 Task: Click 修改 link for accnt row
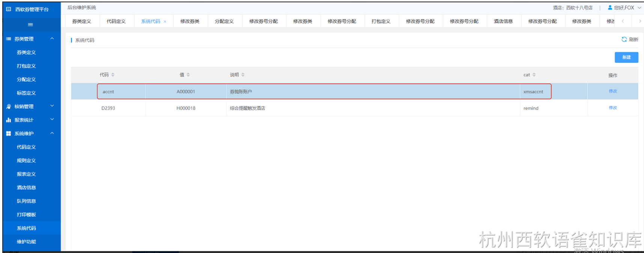(x=612, y=91)
